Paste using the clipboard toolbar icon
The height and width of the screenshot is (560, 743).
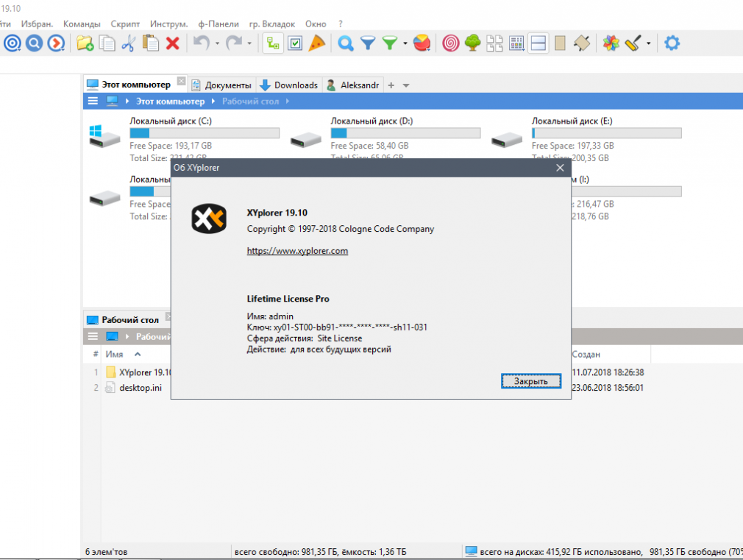click(151, 43)
